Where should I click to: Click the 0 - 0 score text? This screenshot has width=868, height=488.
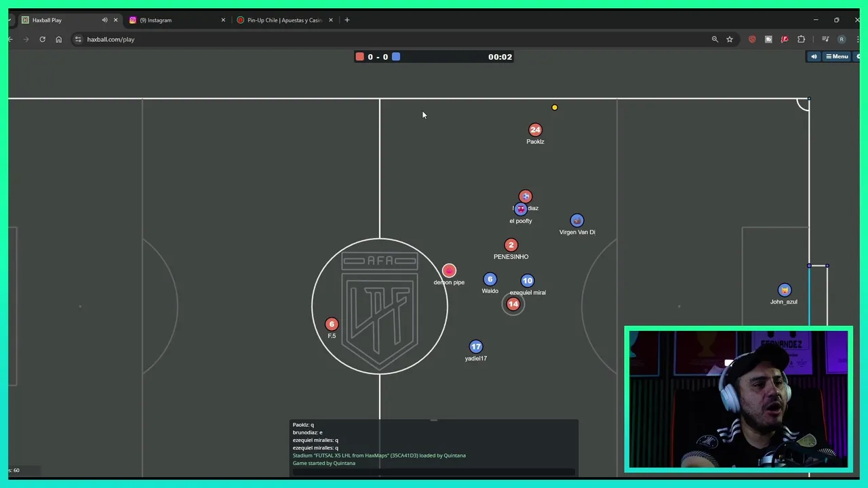tap(378, 57)
